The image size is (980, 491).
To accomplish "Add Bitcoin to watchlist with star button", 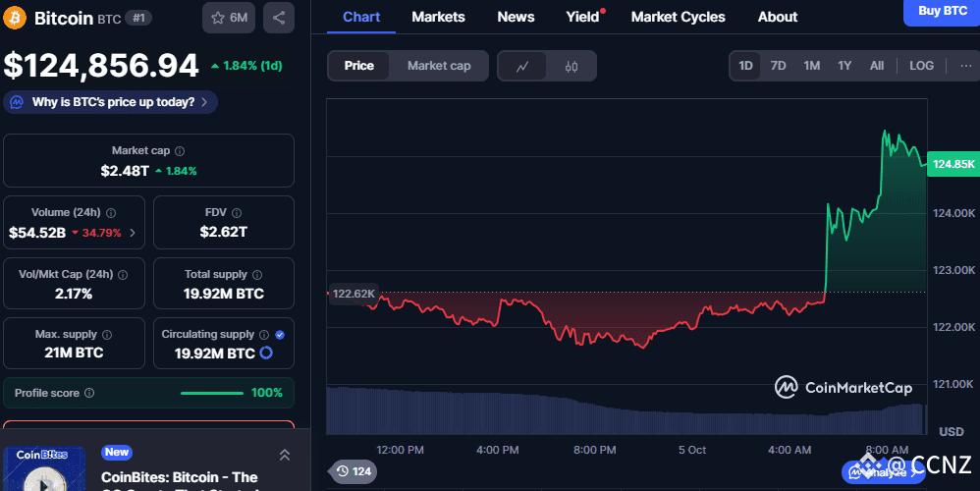I will (x=229, y=18).
